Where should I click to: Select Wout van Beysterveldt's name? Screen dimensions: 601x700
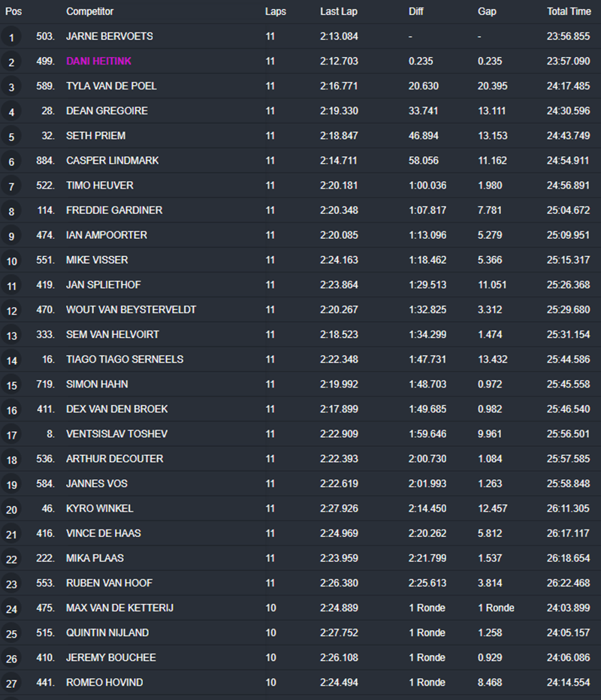tap(131, 309)
